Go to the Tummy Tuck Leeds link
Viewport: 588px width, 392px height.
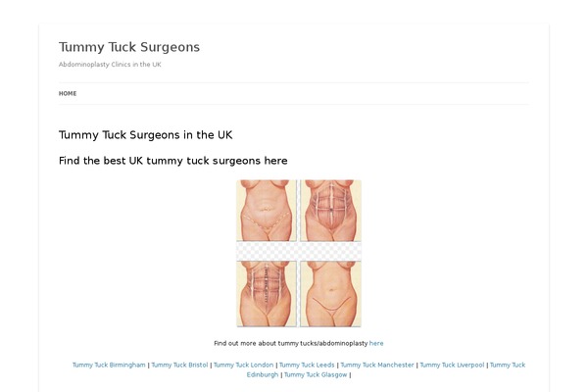(x=307, y=365)
